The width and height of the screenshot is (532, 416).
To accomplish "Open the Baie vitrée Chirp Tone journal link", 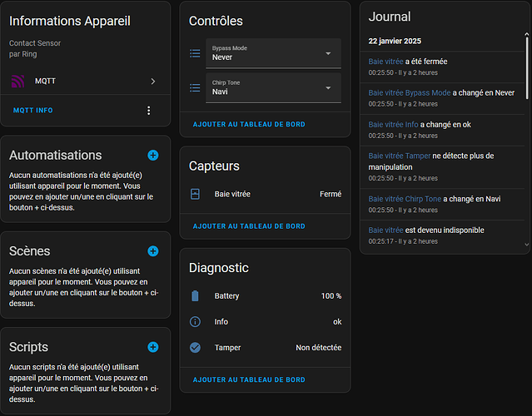I will click(405, 199).
